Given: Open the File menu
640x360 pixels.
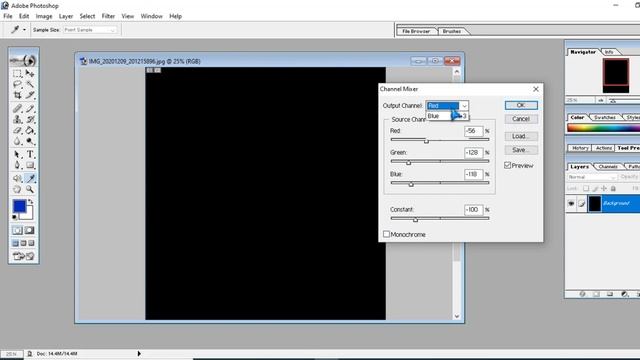Looking at the screenshot, I should coord(8,16).
